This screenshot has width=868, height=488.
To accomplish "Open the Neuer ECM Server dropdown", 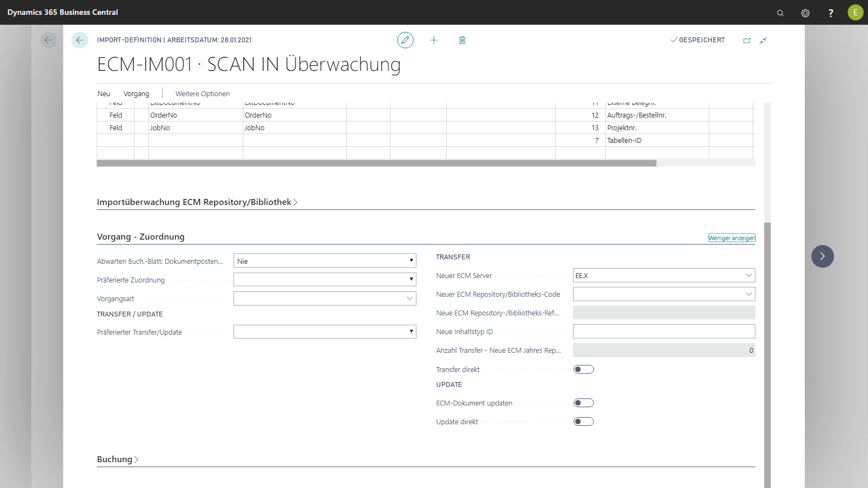I will 664,275.
